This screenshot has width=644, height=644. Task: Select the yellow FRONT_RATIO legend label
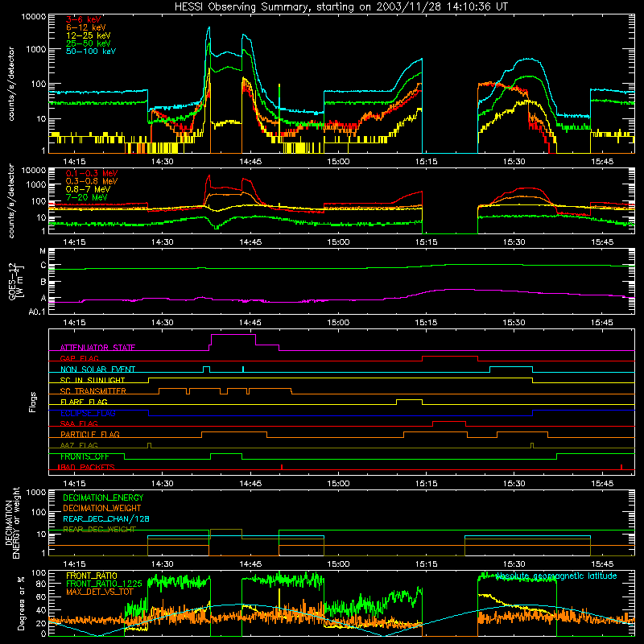[x=92, y=576]
